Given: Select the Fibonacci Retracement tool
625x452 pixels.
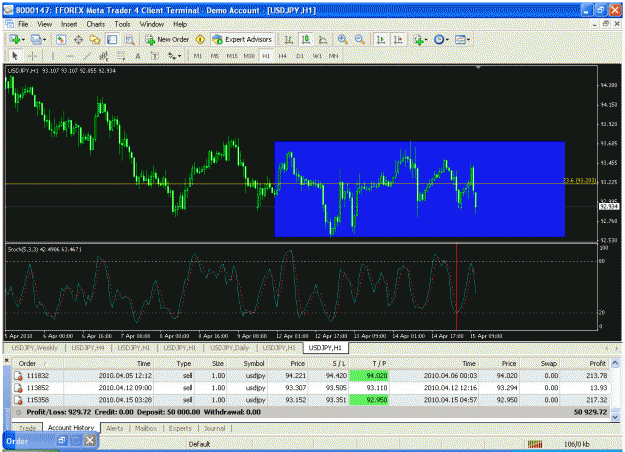Looking at the screenshot, I should point(121,56).
